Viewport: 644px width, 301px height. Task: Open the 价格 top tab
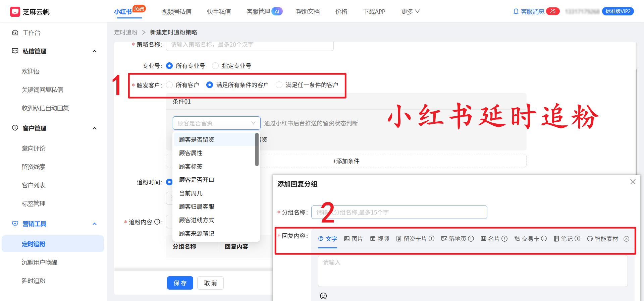pos(341,12)
